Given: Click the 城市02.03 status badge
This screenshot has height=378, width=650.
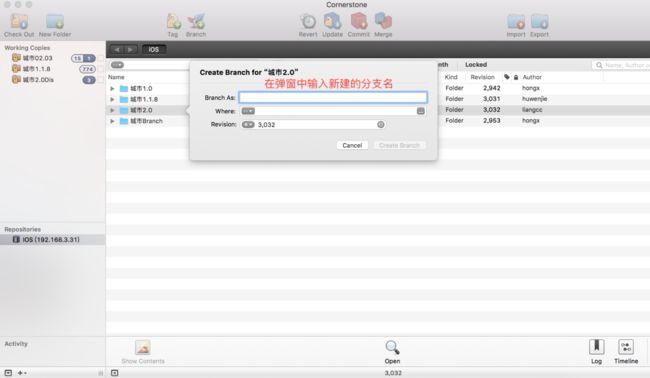Looking at the screenshot, I should [83, 58].
